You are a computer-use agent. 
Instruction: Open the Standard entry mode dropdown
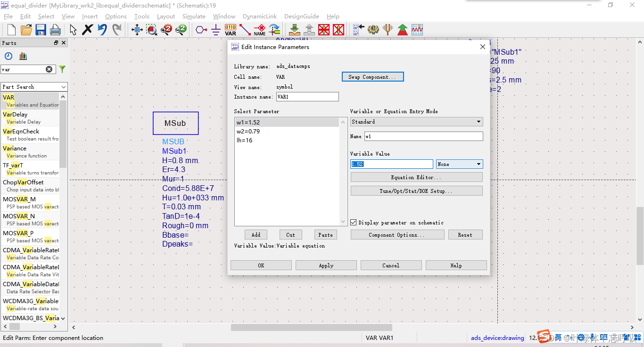(x=416, y=122)
